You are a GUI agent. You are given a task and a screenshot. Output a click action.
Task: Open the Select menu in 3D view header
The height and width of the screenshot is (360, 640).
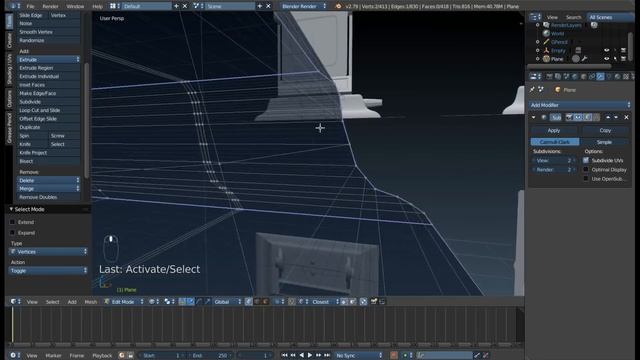coord(52,302)
